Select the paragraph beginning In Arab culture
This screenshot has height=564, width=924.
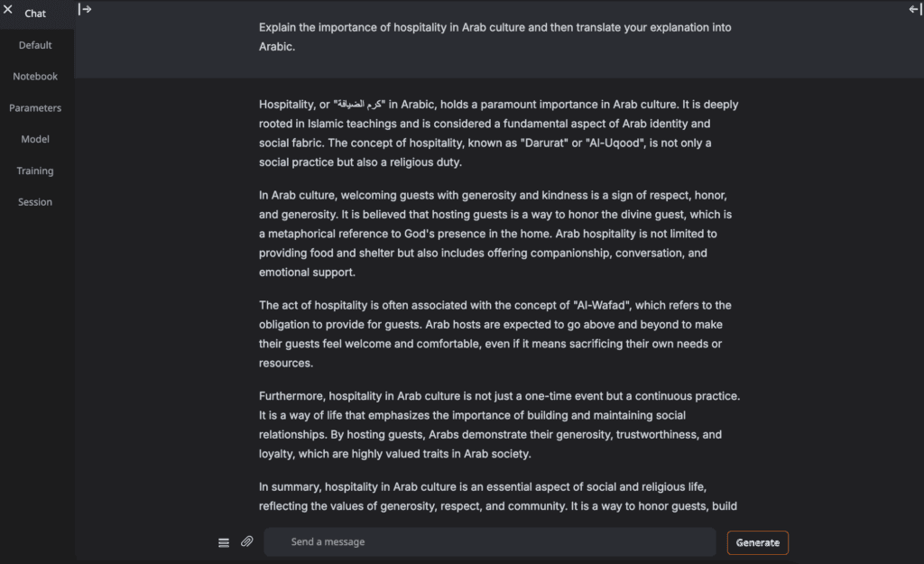pyautogui.click(x=495, y=234)
